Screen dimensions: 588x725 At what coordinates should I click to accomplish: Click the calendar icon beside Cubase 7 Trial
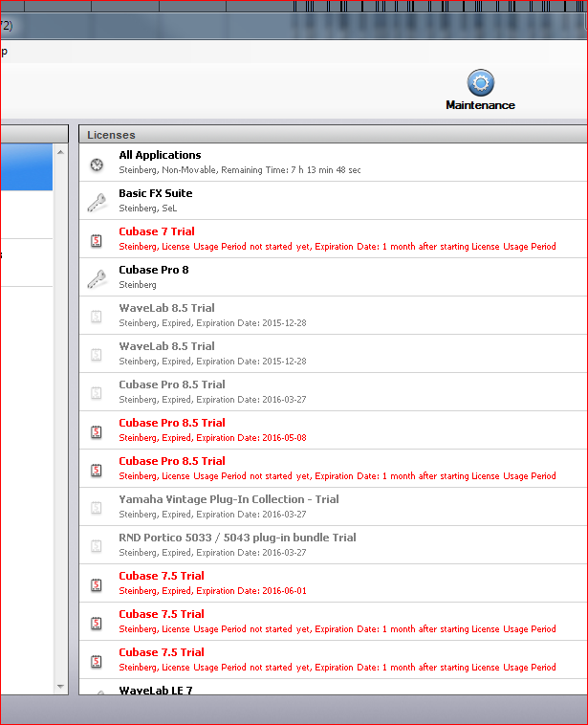pyautogui.click(x=97, y=240)
